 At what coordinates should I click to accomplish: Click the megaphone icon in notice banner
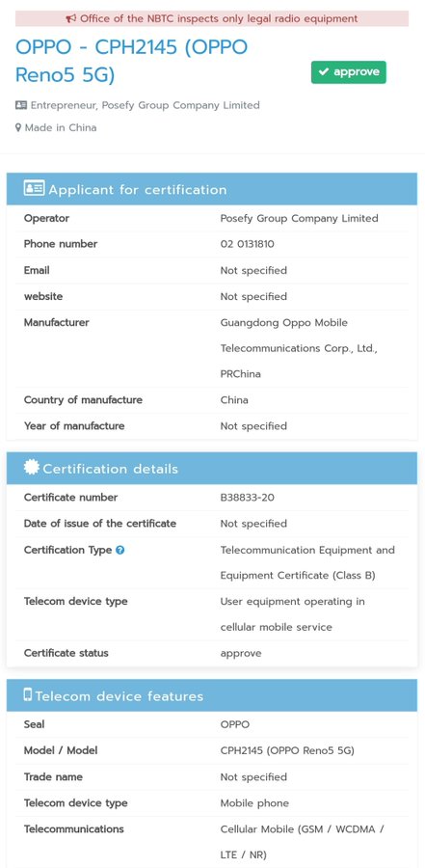(x=71, y=19)
